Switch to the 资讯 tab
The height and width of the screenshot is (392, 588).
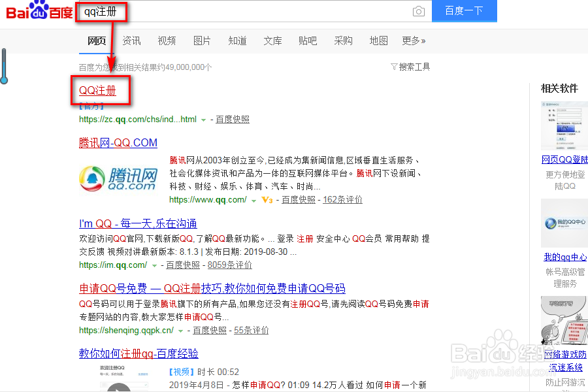coord(131,41)
